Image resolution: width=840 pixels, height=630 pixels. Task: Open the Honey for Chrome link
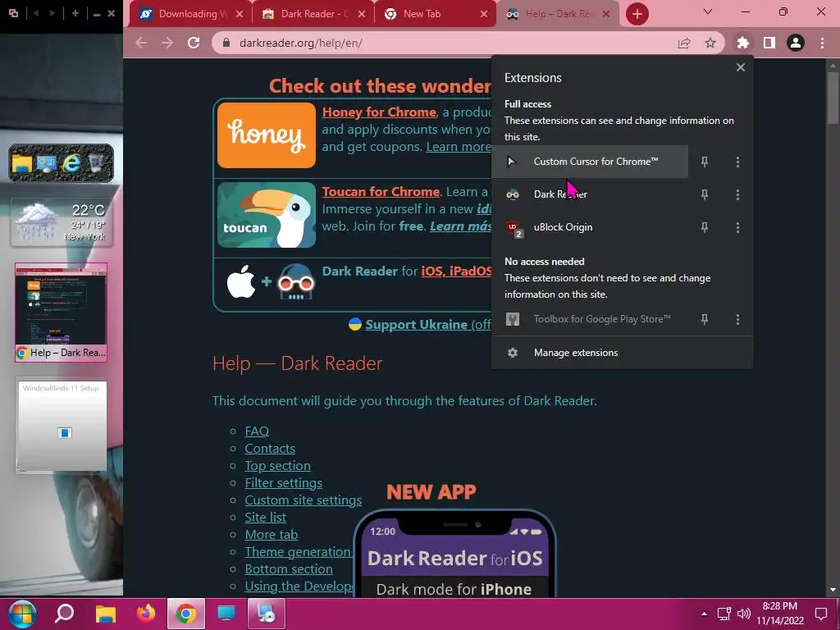(379, 112)
